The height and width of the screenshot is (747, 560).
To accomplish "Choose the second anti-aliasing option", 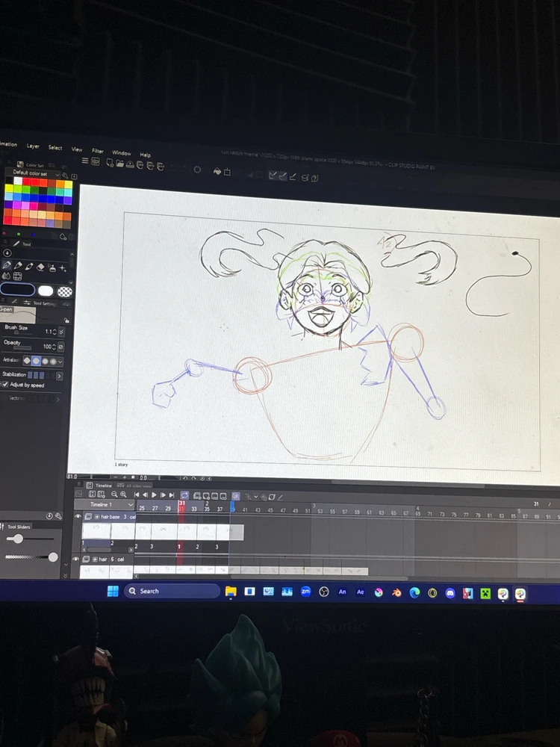I will tap(36, 361).
